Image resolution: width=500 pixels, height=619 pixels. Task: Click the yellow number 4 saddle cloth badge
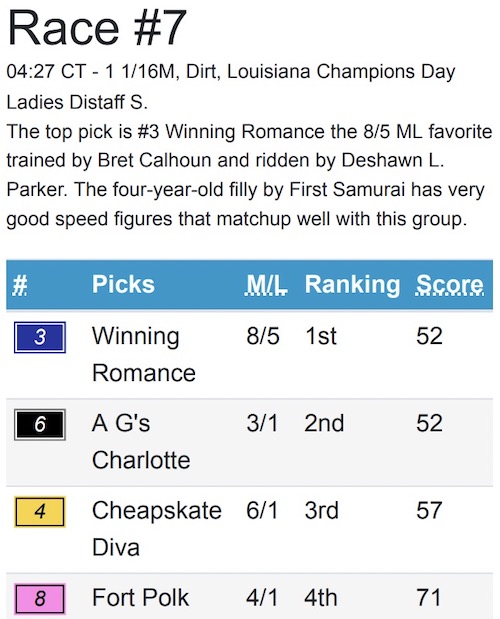40,512
